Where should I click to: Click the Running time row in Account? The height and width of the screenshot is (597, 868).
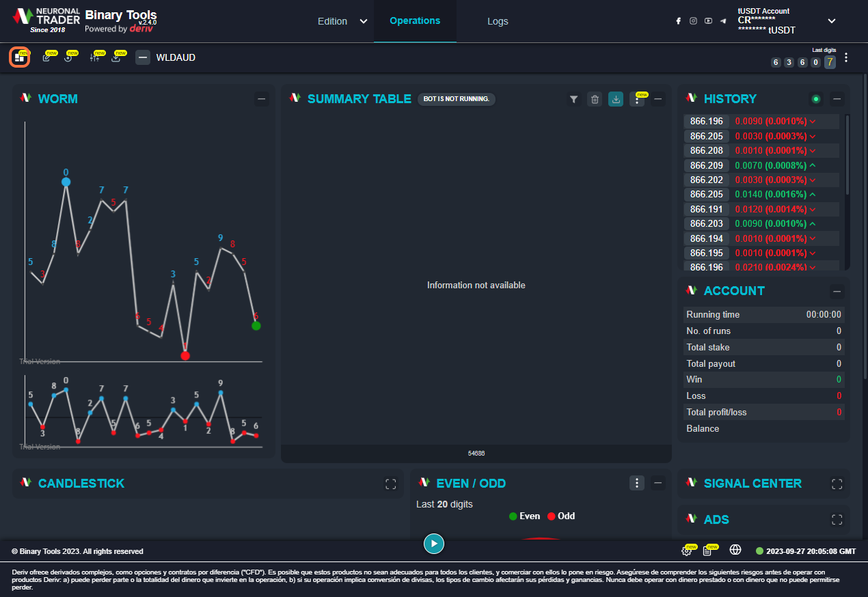pyautogui.click(x=764, y=315)
